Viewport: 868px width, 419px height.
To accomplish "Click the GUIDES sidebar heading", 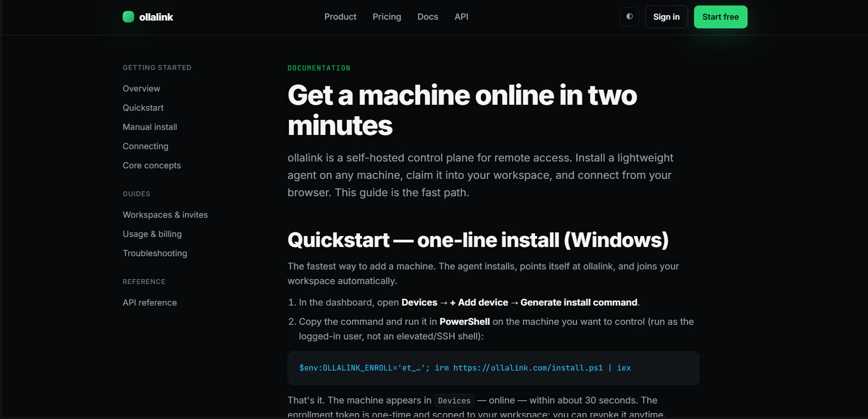I will pos(136,194).
